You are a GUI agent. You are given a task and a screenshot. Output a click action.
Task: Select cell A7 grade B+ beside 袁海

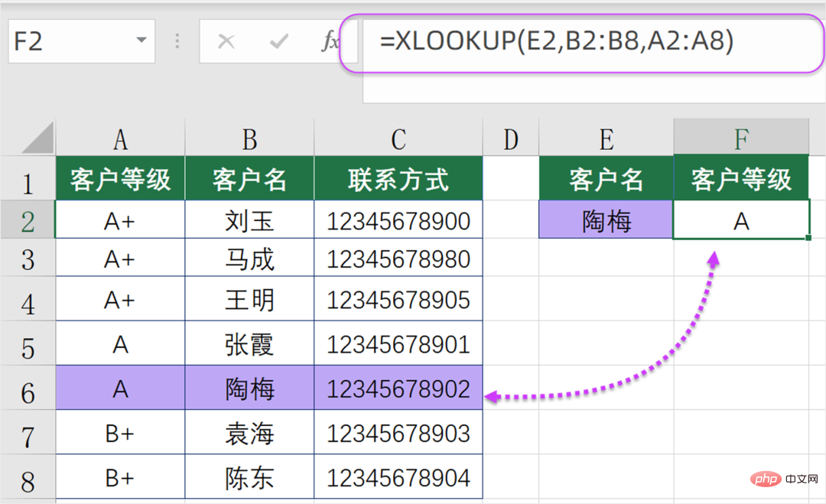pyautogui.click(x=121, y=432)
